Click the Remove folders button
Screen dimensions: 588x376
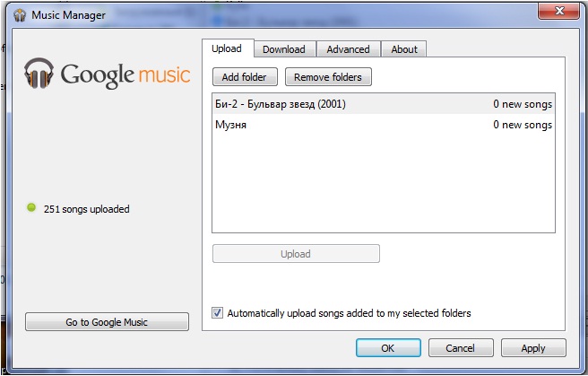[x=328, y=77]
